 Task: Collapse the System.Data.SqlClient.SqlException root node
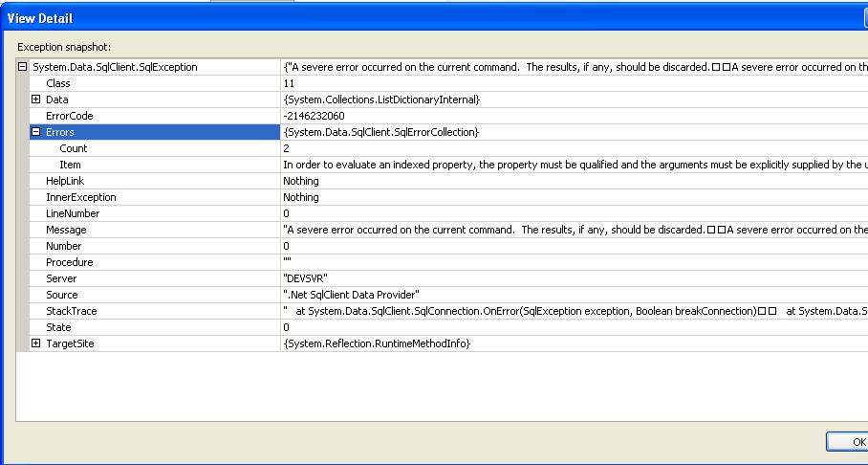pyautogui.click(x=23, y=67)
